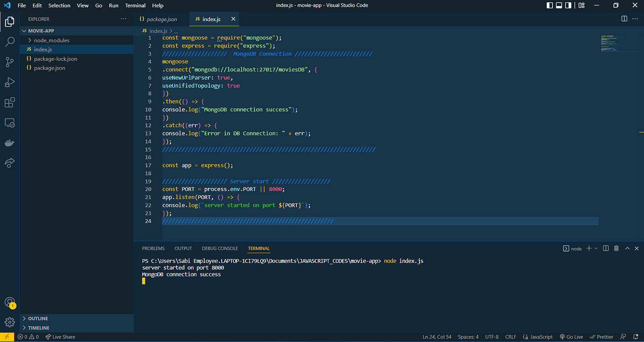644x342 pixels.
Task: Open the launch profile dropdown next to plus
Action: pyautogui.click(x=596, y=248)
